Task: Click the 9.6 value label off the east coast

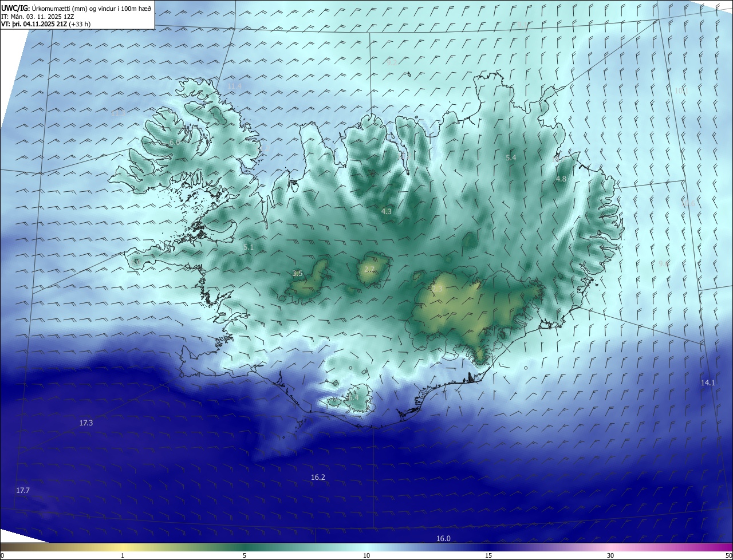Action: tap(664, 263)
